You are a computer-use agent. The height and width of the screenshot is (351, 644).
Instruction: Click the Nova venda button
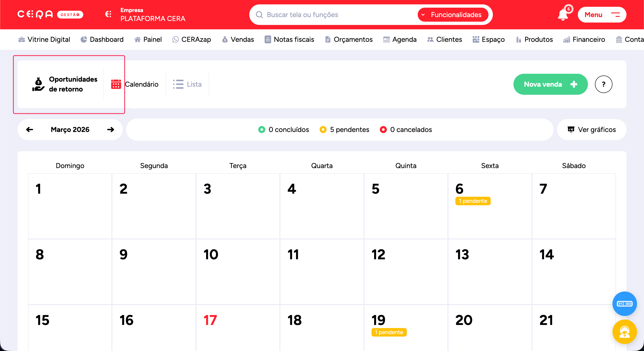(x=550, y=84)
